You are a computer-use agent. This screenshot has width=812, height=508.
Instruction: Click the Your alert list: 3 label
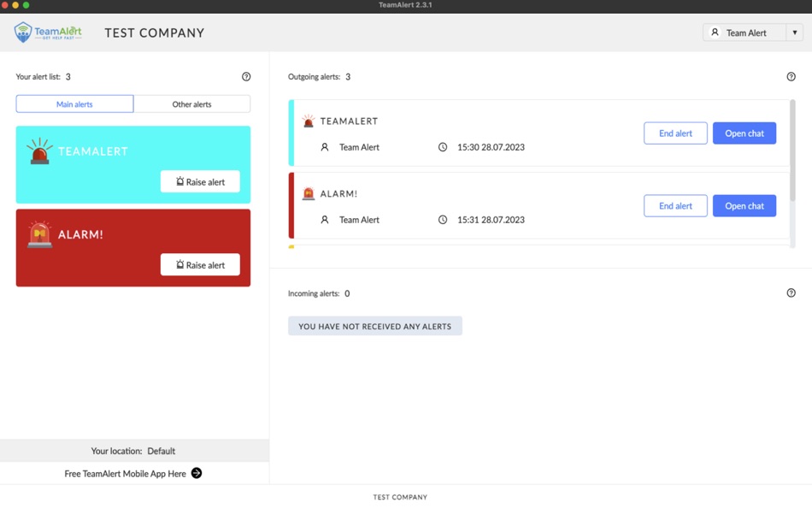[x=43, y=77]
